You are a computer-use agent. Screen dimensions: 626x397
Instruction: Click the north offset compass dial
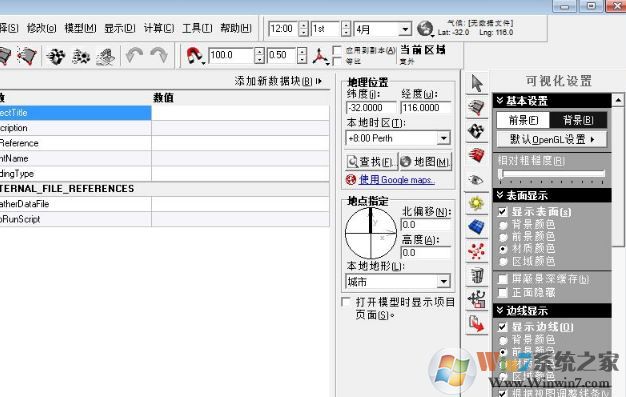pyautogui.click(x=371, y=233)
